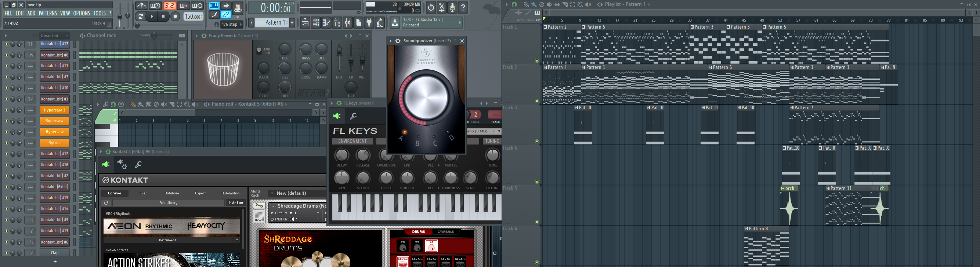Viewport: 980px width, 267px height.
Task: Toggle Fruity Reeverb 2 MID SIDE switch
Action: coord(259,51)
